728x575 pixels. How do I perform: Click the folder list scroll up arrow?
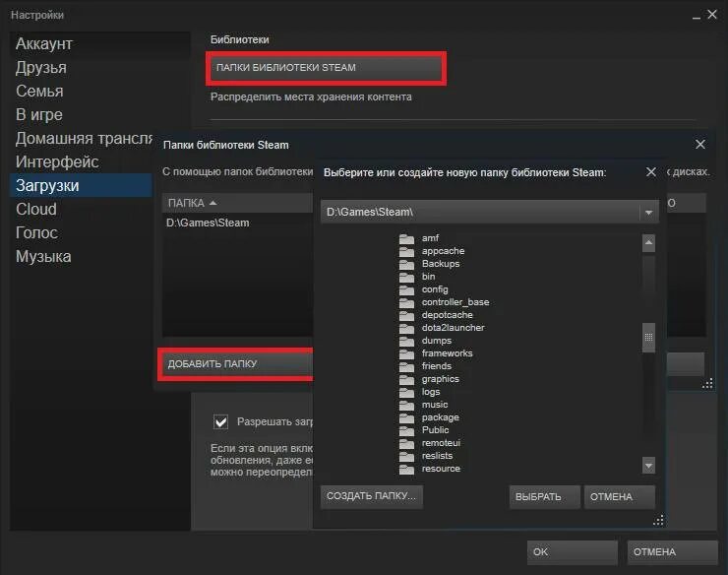coord(648,242)
